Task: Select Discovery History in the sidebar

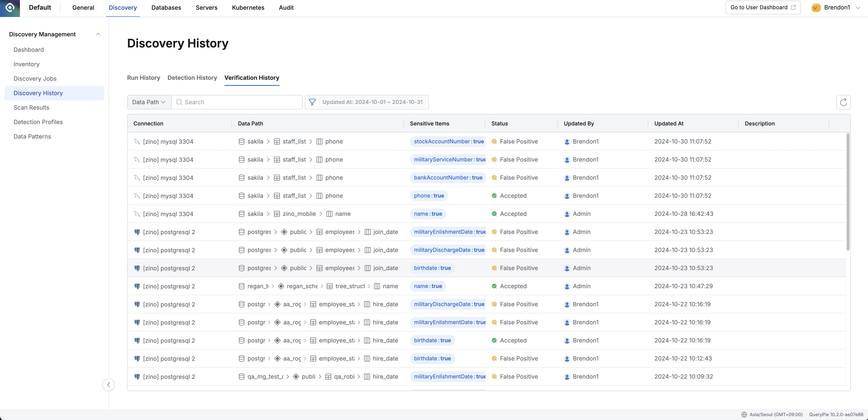Action: point(54,93)
